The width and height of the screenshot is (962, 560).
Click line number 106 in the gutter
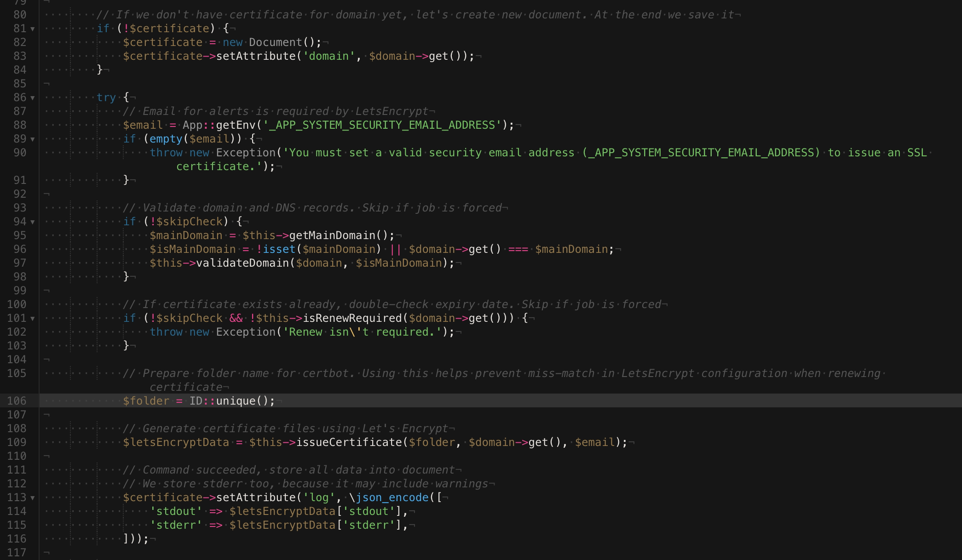pyautogui.click(x=19, y=401)
